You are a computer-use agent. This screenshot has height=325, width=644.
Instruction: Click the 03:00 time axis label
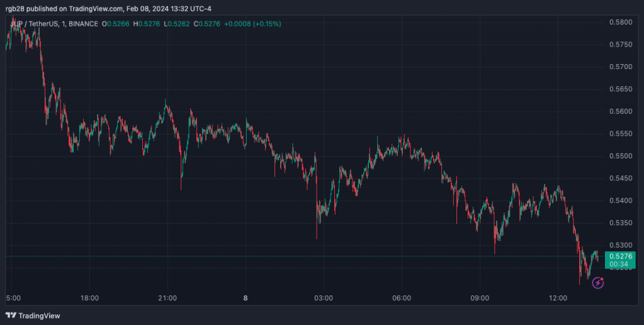coord(324,298)
